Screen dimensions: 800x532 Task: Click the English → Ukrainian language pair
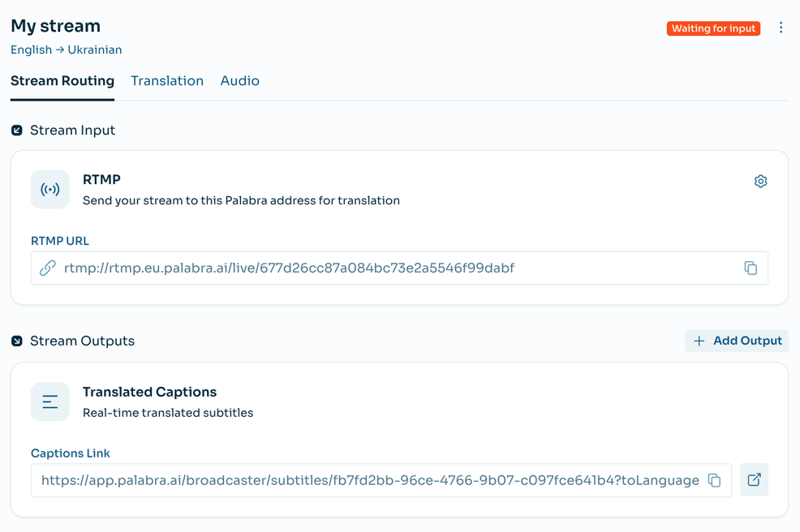click(67, 50)
